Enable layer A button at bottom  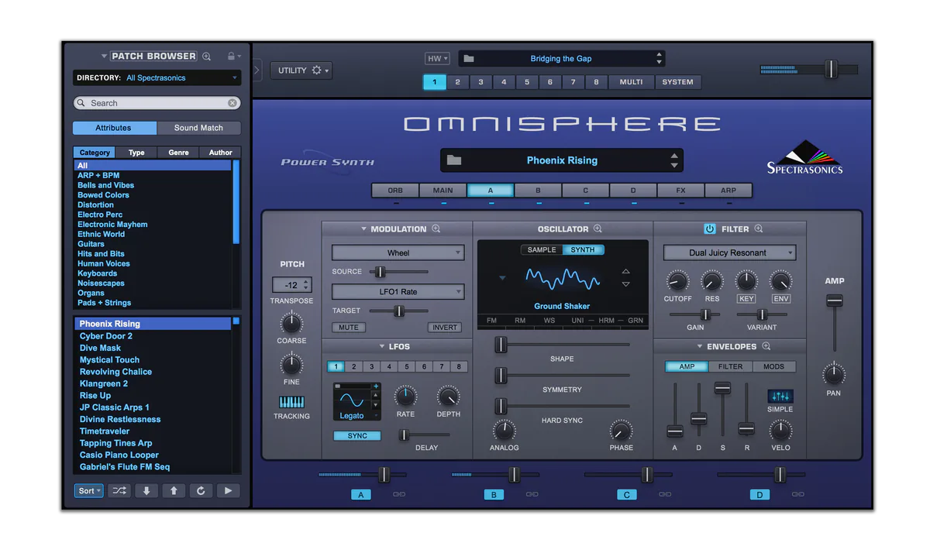(x=360, y=495)
